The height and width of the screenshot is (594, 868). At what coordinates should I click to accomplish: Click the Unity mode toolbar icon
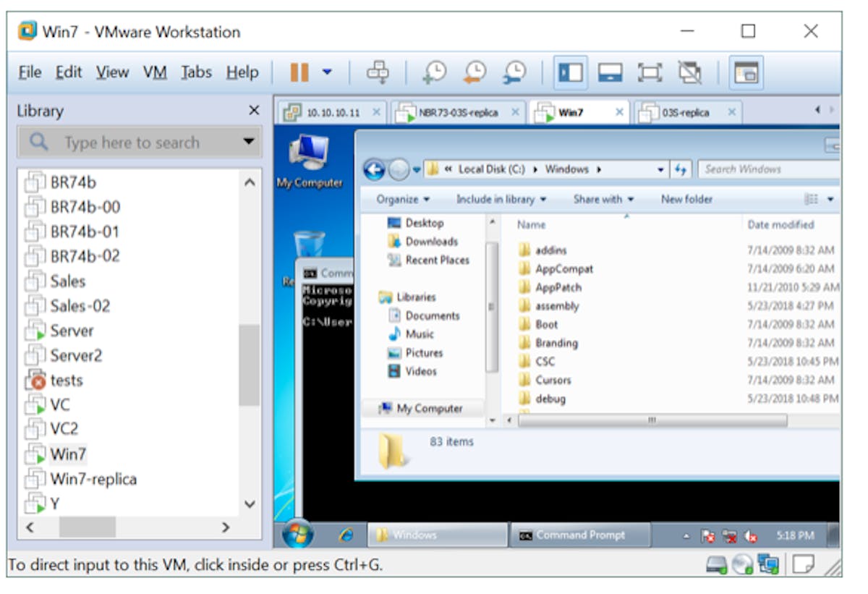[689, 72]
